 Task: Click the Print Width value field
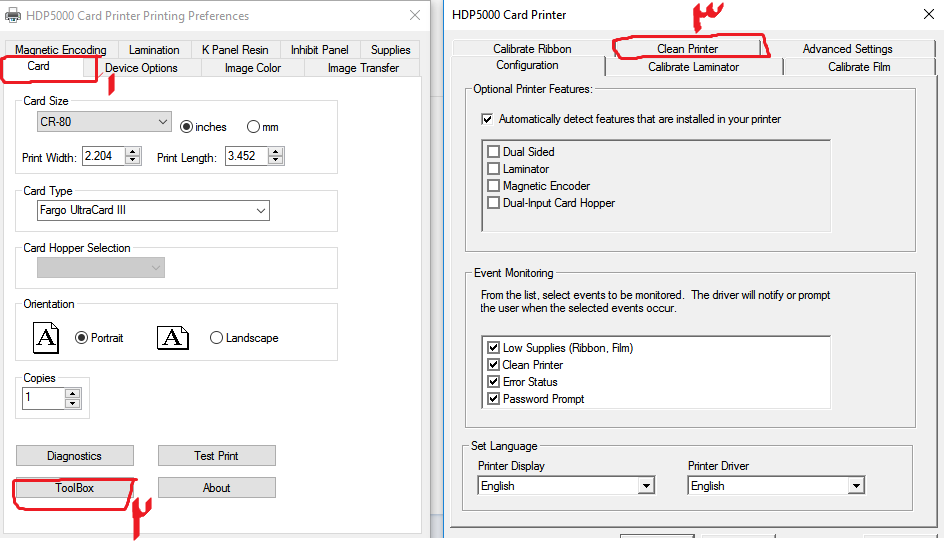[x=104, y=156]
